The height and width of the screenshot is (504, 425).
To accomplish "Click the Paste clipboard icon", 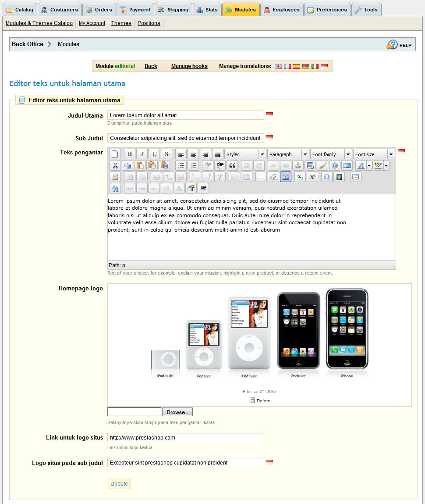I will pyautogui.click(x=140, y=165).
